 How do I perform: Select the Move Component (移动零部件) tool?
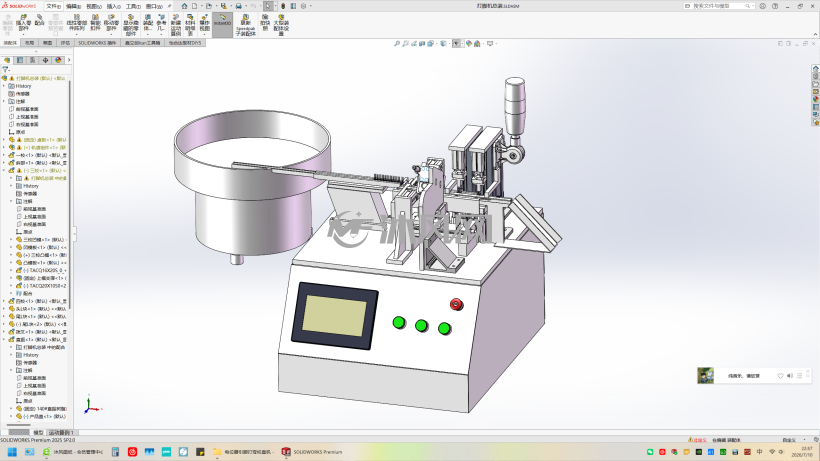111,22
